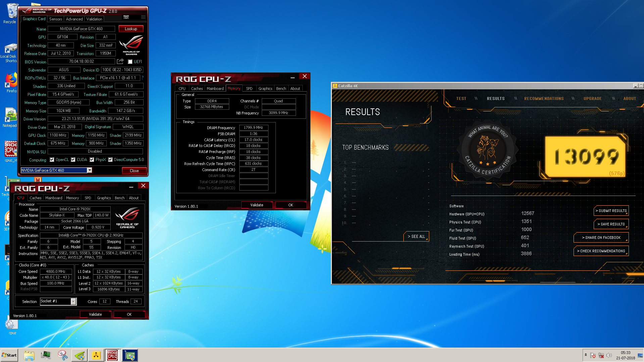Screen dimensions: 644x362
Task: Open the Task Manager monitor taskbar icon
Action: (46, 355)
